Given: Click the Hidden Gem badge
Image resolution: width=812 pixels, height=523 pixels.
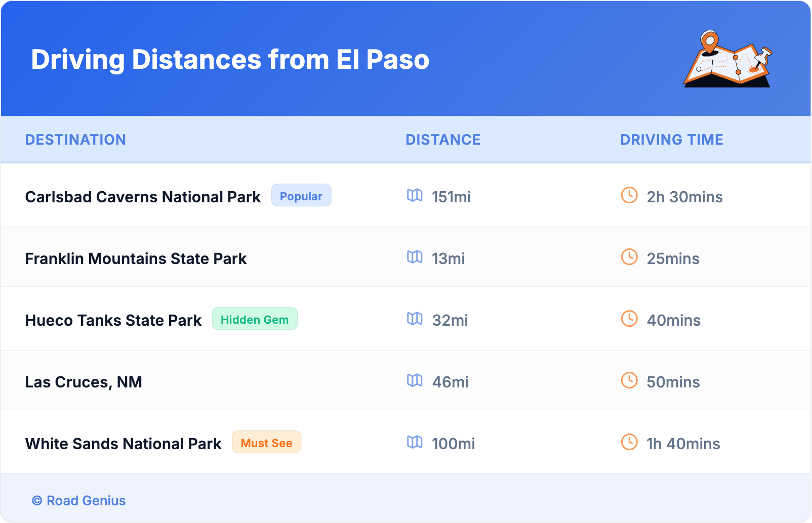Looking at the screenshot, I should pyautogui.click(x=255, y=319).
